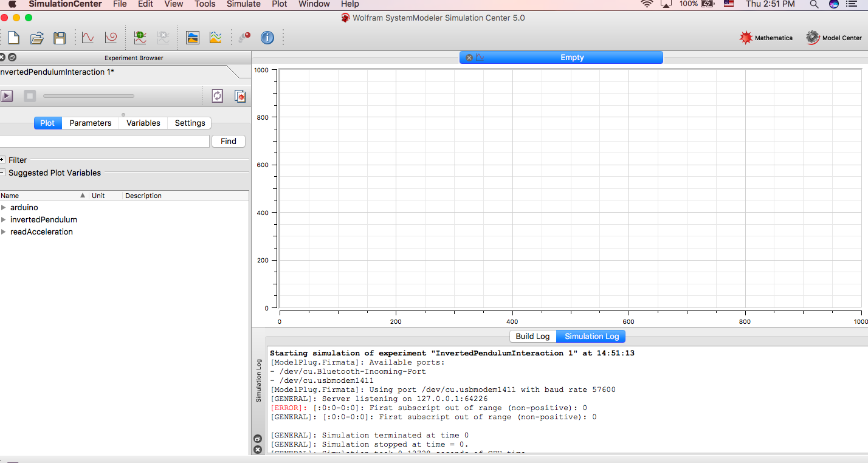The height and width of the screenshot is (463, 868).
Task: Click the Find button
Action: pos(229,141)
